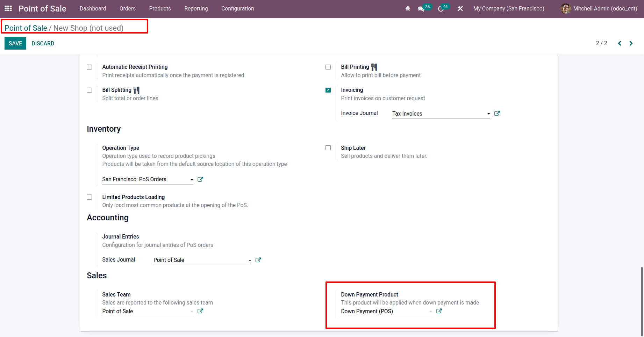The width and height of the screenshot is (644, 337).
Task: Open Down Payment (POS) dropdown
Action: click(386, 311)
